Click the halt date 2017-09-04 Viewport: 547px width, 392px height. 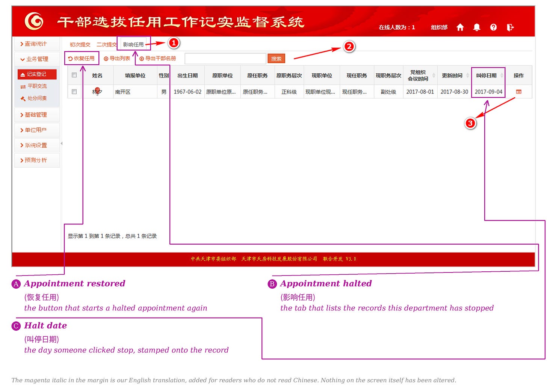click(x=488, y=92)
